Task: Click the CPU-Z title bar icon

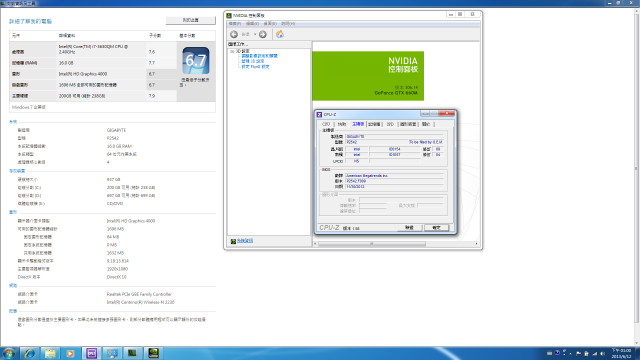Action: tap(319, 115)
